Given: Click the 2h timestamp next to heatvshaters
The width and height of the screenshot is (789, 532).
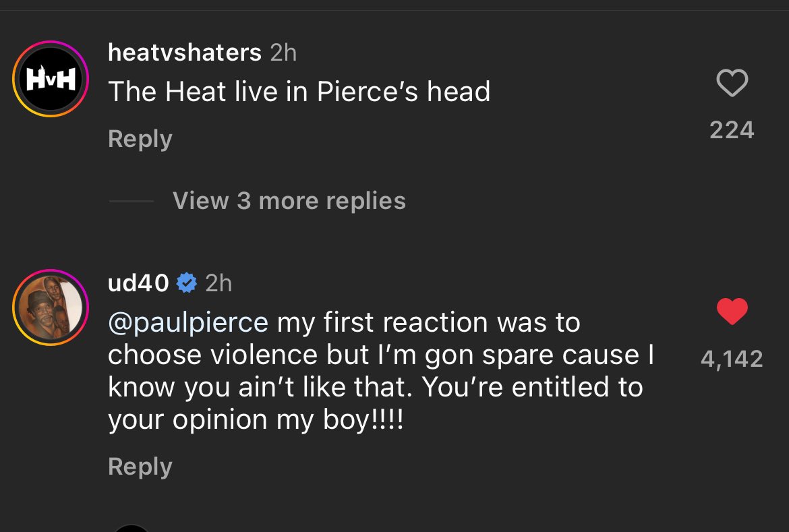Looking at the screenshot, I should (x=283, y=52).
